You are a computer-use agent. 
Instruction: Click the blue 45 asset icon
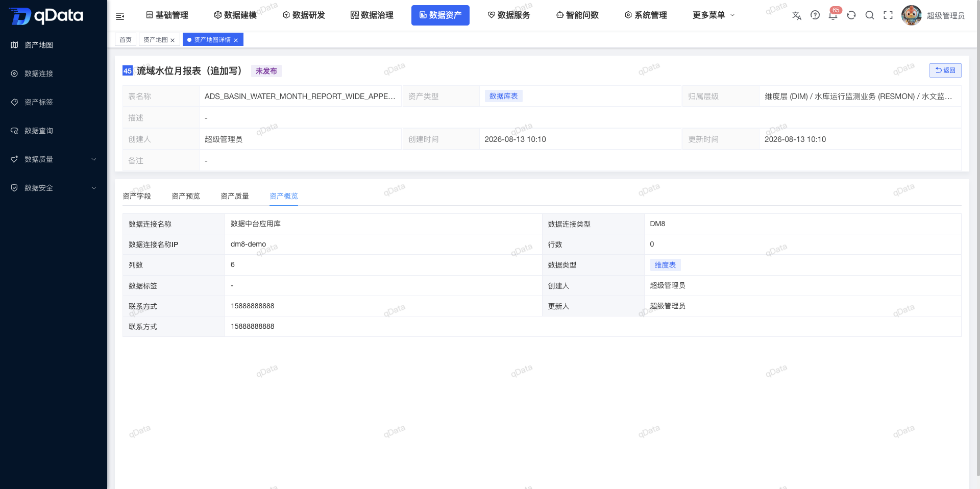click(128, 71)
